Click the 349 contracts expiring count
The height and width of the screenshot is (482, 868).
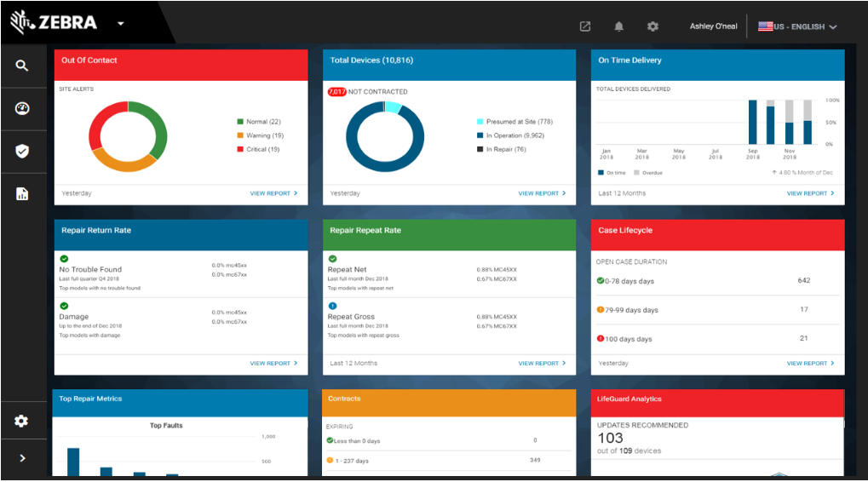(535, 460)
